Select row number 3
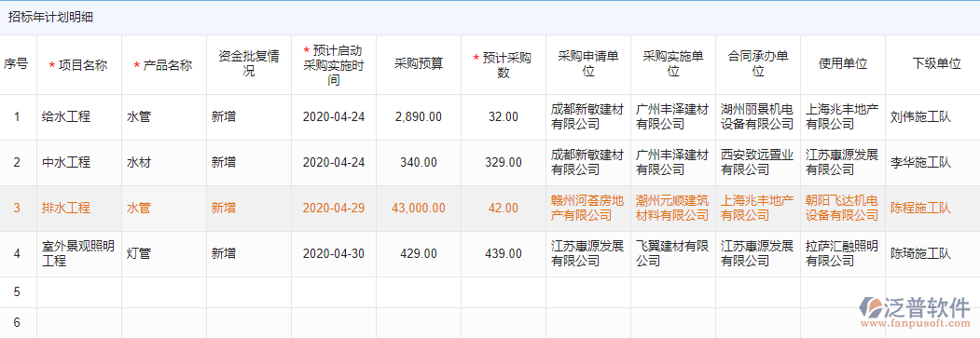980x338 pixels. (x=17, y=209)
